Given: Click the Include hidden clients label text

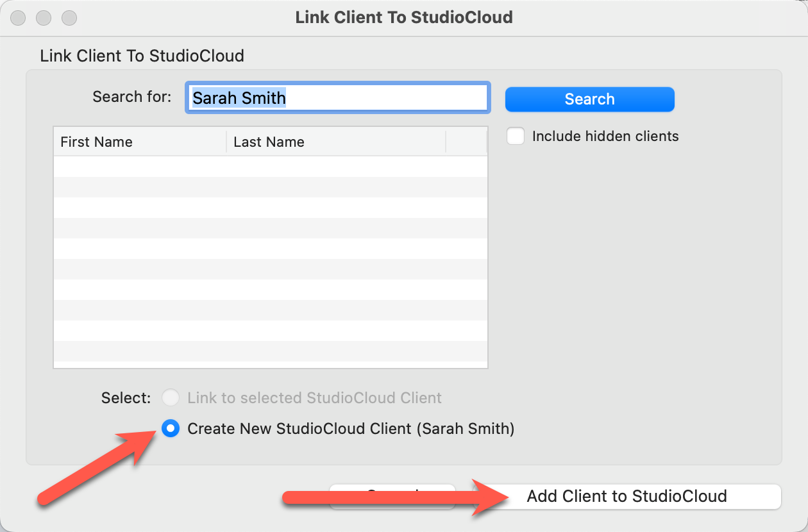Looking at the screenshot, I should 605,136.
